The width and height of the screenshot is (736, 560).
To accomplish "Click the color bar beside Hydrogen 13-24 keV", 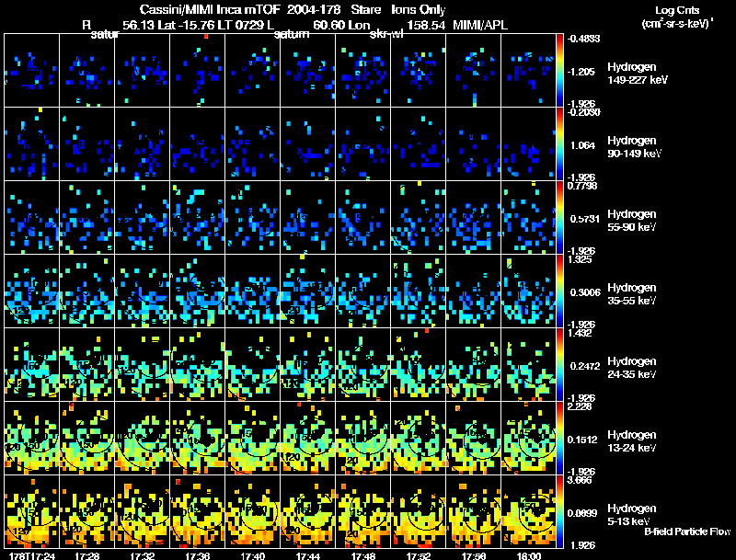I will pyautogui.click(x=559, y=438).
